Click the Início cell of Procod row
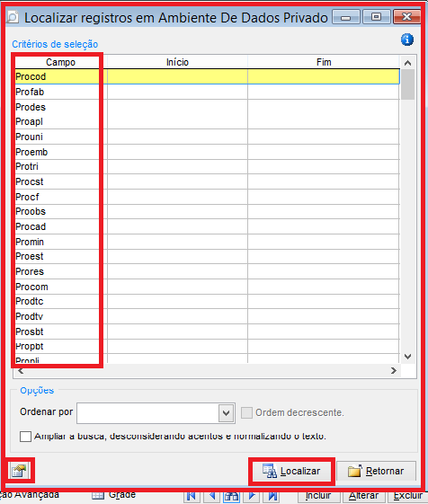 coord(177,77)
